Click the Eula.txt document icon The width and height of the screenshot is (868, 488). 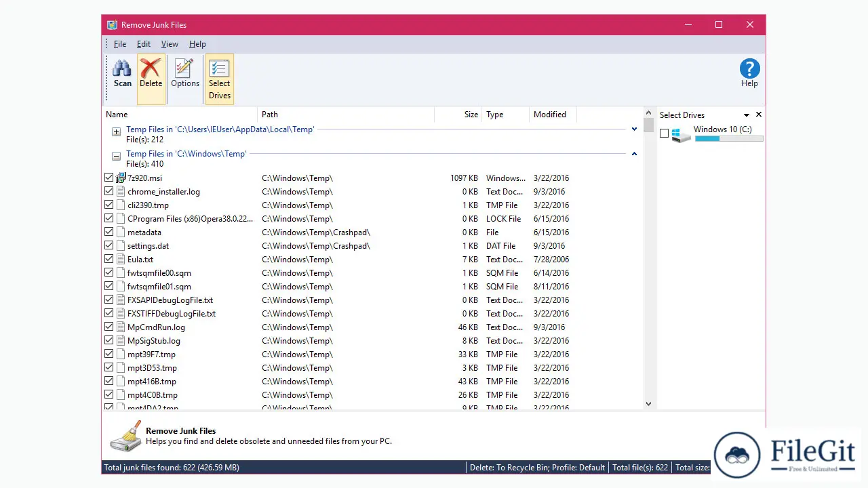pos(121,259)
